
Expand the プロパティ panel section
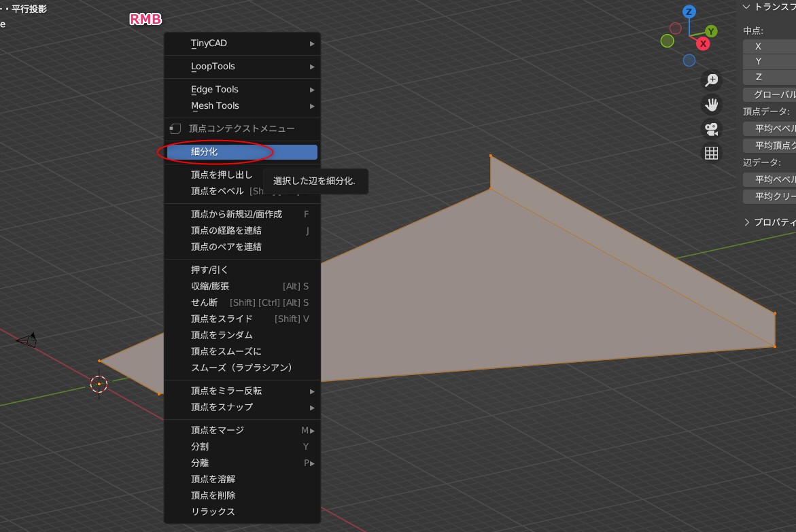click(x=746, y=222)
